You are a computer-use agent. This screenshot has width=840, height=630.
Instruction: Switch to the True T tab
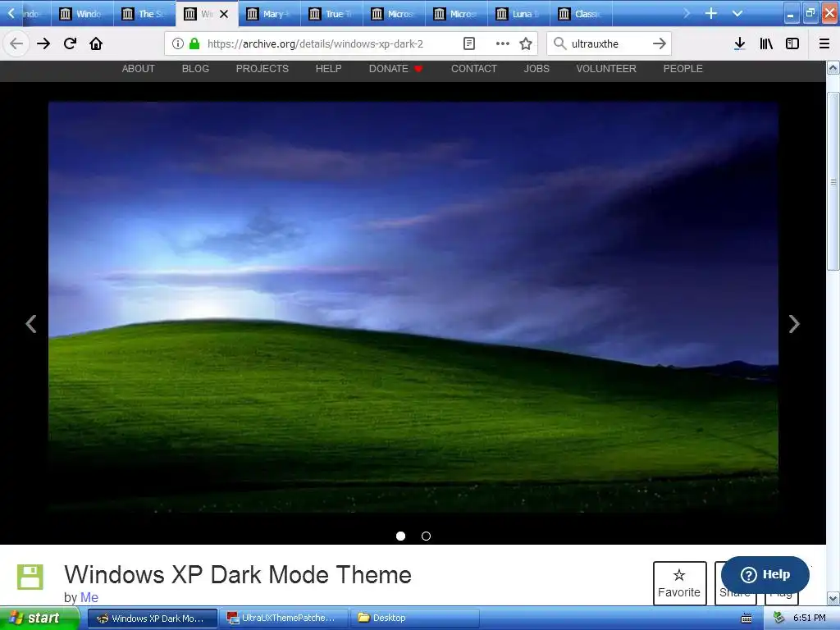[331, 14]
